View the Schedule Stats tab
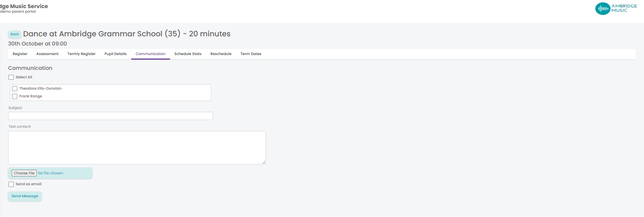This screenshot has height=217, width=644. tap(188, 54)
